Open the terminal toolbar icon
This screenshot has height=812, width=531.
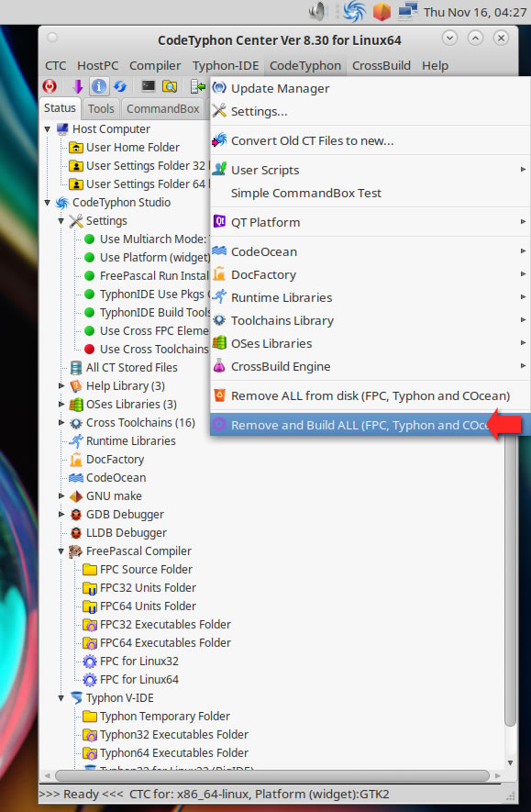pos(149,86)
